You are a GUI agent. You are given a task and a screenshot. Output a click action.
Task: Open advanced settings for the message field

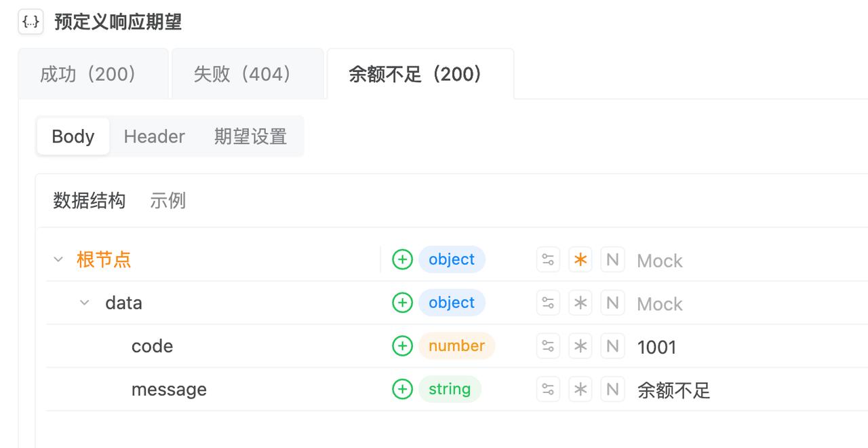pyautogui.click(x=548, y=390)
